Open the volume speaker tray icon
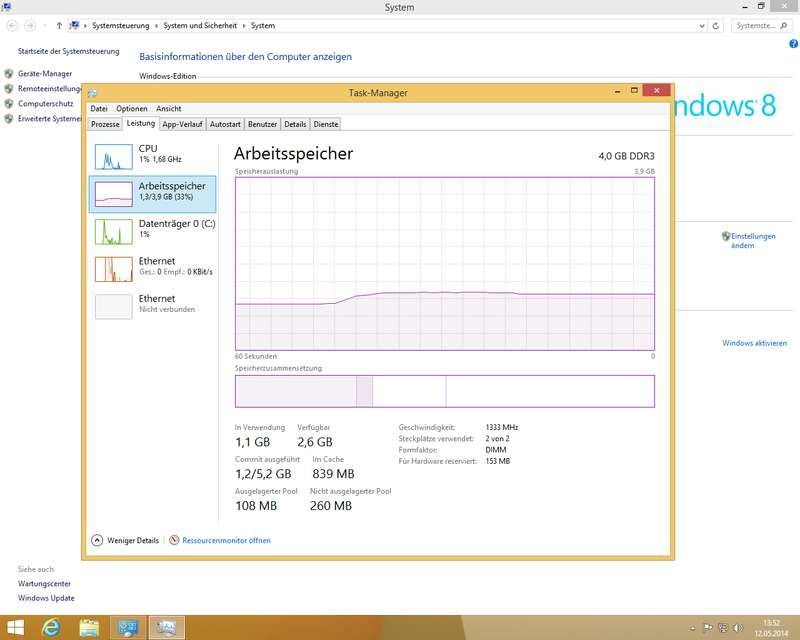 (x=738, y=628)
